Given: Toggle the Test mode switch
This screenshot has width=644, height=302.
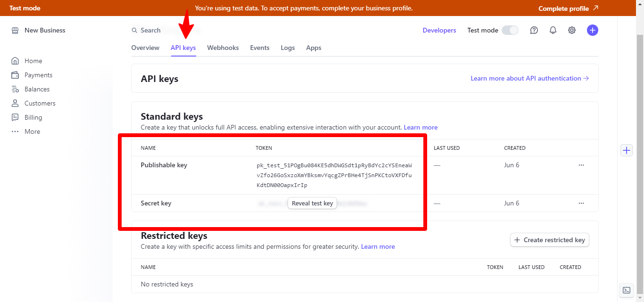Looking at the screenshot, I should [x=510, y=30].
